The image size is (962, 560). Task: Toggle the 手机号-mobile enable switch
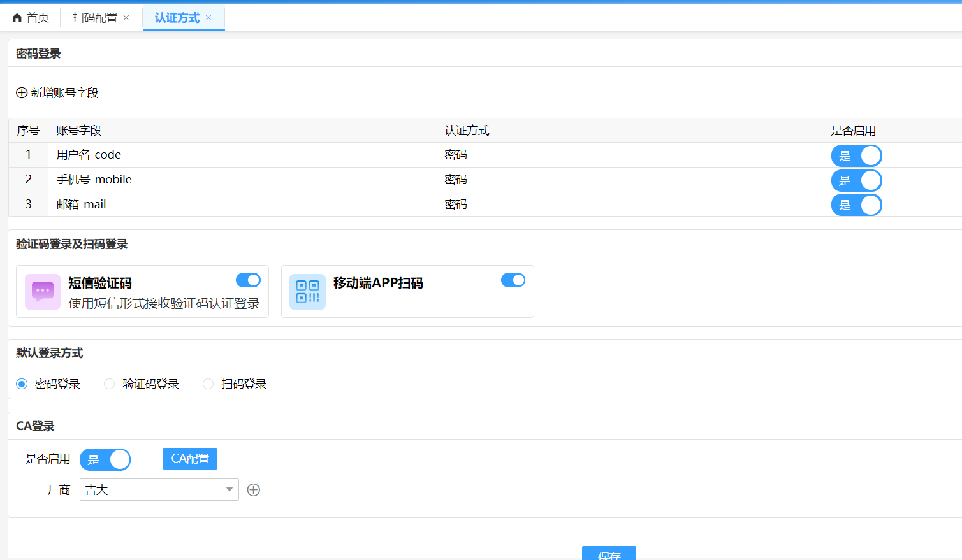pyautogui.click(x=856, y=180)
